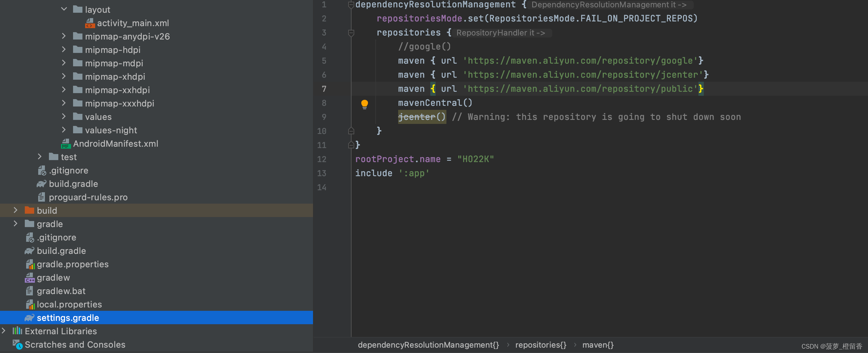This screenshot has height=353, width=868.
Task: Click the gradlew.bat file icon
Action: 29,291
